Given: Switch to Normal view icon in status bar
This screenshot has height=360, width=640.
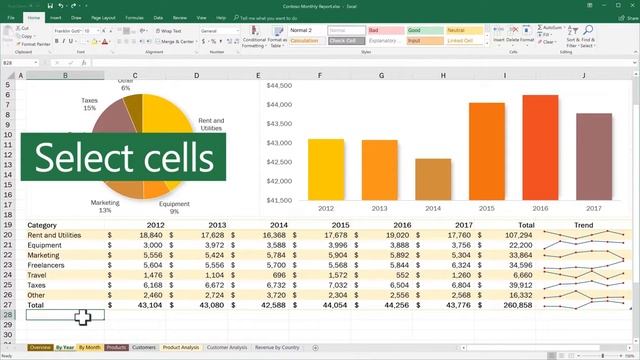Looking at the screenshot, I should point(551,356).
